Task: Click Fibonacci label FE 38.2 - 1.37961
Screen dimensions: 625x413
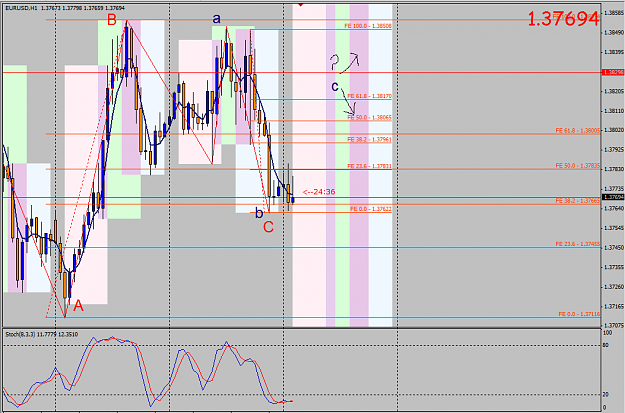Action: (x=369, y=140)
